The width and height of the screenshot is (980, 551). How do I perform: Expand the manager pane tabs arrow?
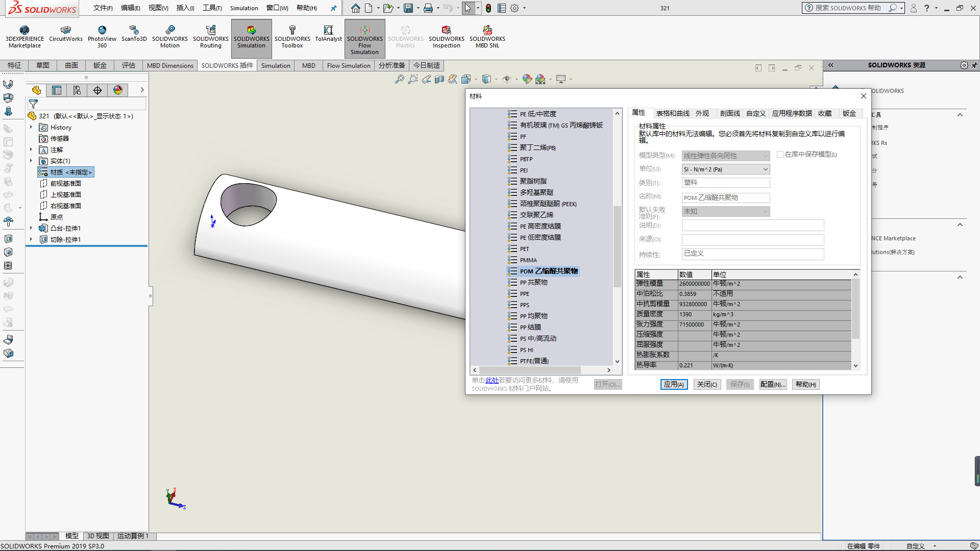pyautogui.click(x=142, y=90)
